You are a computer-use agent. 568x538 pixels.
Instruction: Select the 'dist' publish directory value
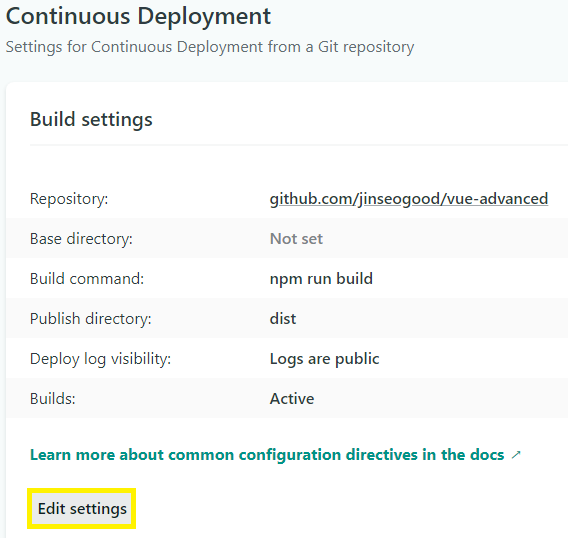283,319
